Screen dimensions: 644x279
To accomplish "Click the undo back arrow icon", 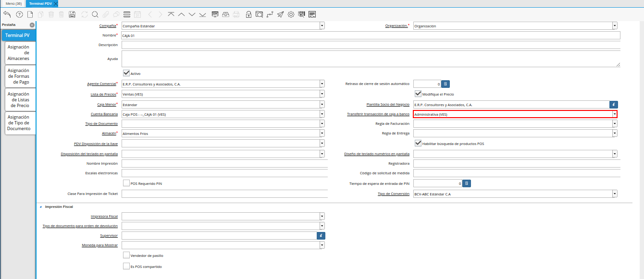I will (7, 14).
